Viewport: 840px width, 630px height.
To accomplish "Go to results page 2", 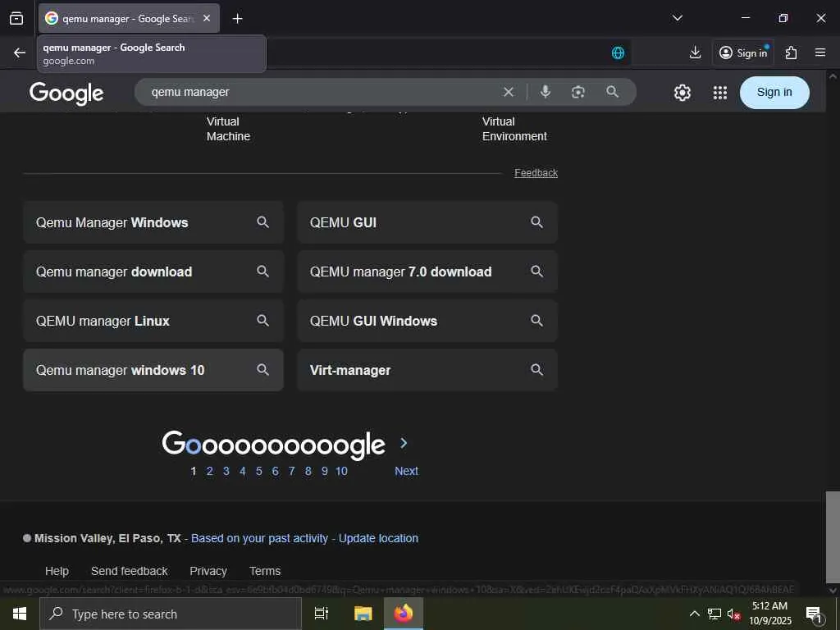I will [x=209, y=471].
